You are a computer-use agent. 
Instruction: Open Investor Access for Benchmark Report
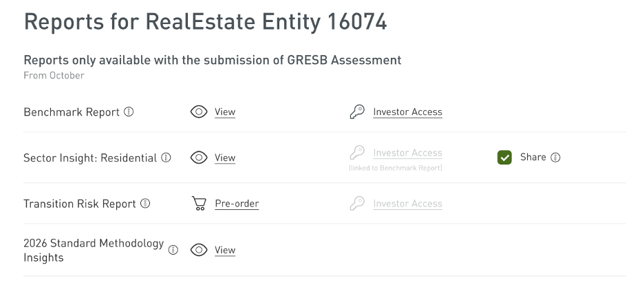407,112
